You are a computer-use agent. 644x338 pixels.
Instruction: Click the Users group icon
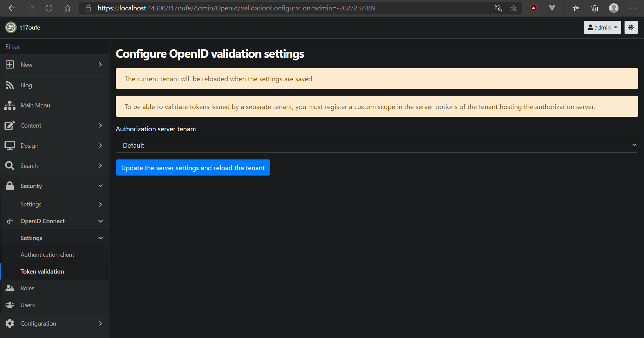tap(9, 305)
